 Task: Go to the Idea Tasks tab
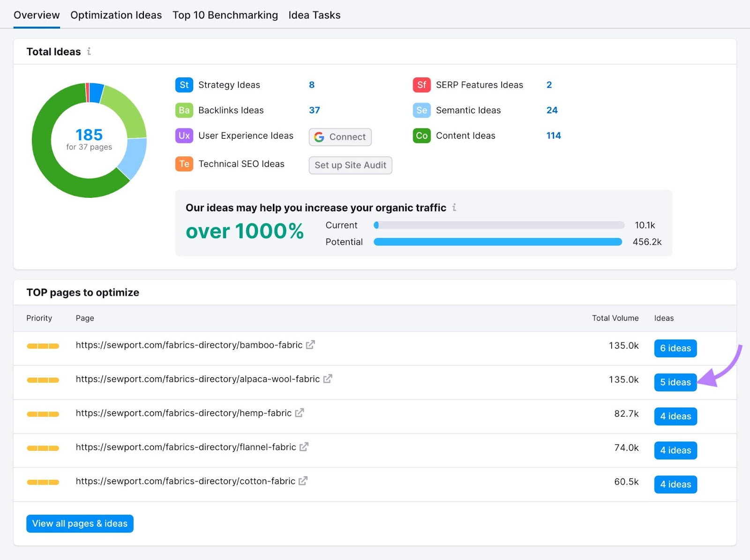[x=314, y=15]
